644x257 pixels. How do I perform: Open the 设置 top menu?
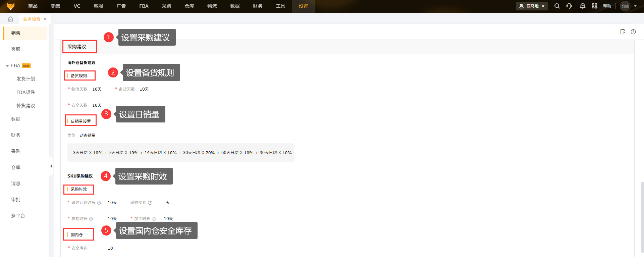click(304, 6)
